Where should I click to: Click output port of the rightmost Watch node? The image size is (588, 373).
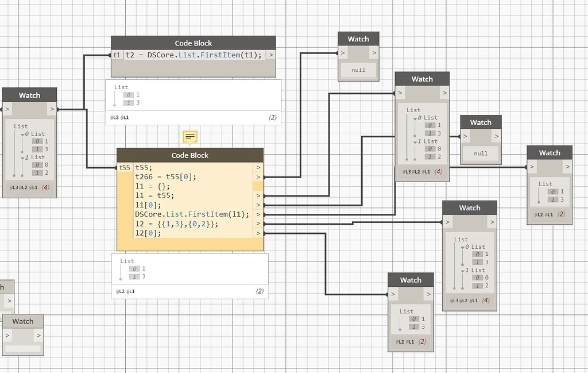pyautogui.click(x=567, y=166)
